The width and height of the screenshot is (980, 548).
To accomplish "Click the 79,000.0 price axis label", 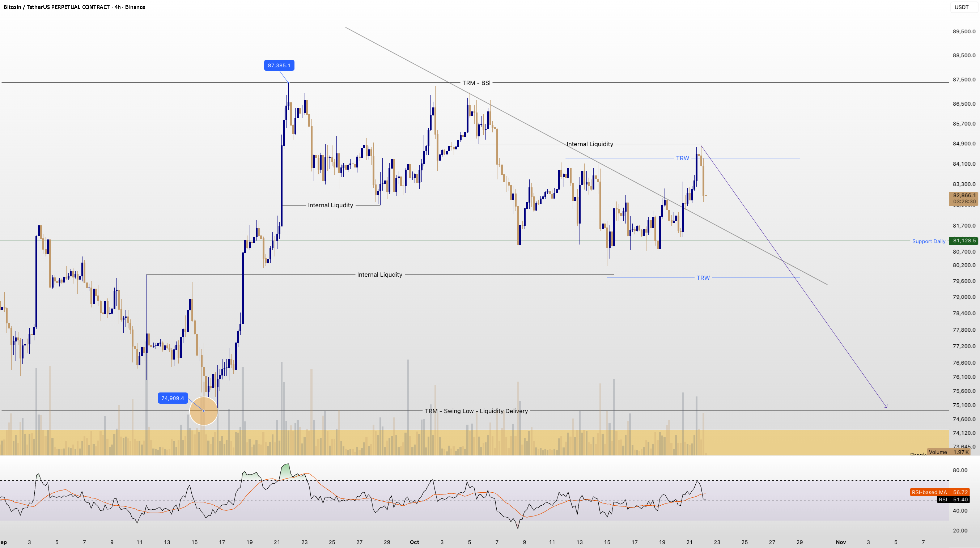I will pyautogui.click(x=964, y=297).
